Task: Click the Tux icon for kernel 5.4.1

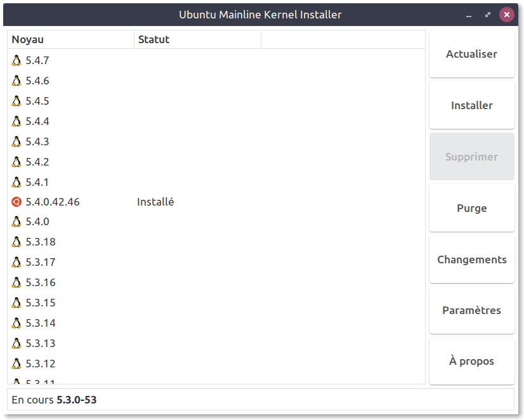Action: point(16,183)
